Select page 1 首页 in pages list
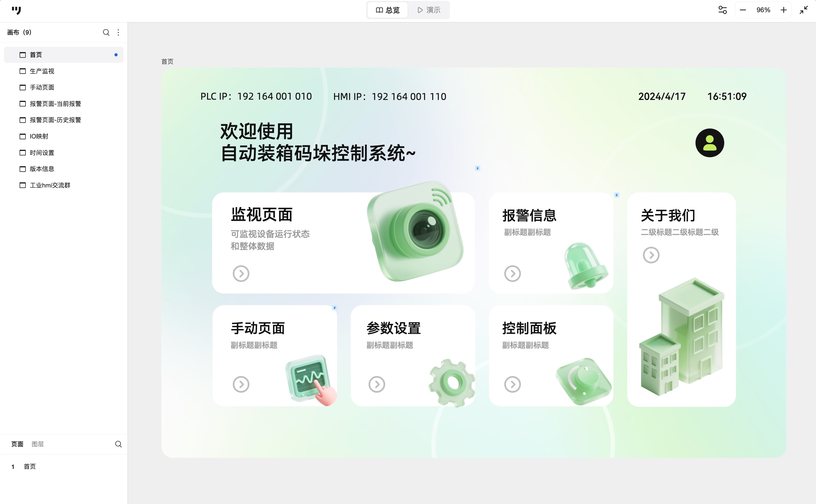The height and width of the screenshot is (504, 816). pyautogui.click(x=64, y=466)
